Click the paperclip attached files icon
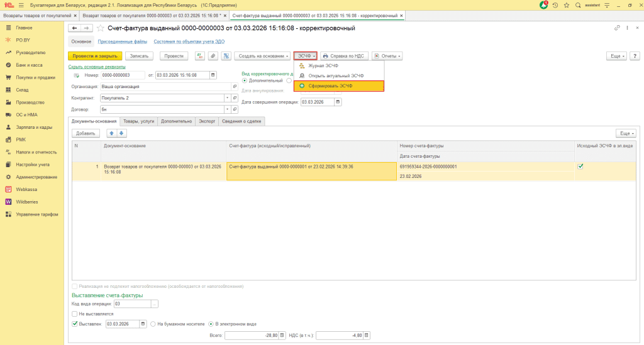The image size is (644, 345). coord(213,56)
